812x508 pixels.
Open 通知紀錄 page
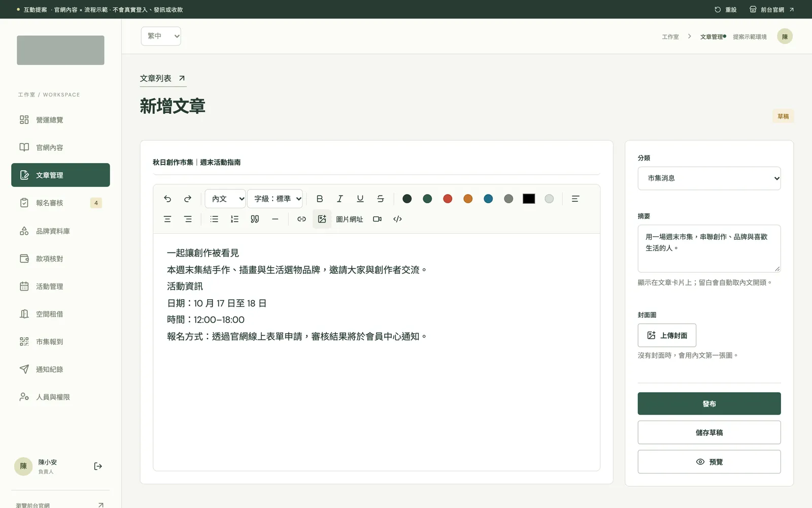[x=60, y=369]
